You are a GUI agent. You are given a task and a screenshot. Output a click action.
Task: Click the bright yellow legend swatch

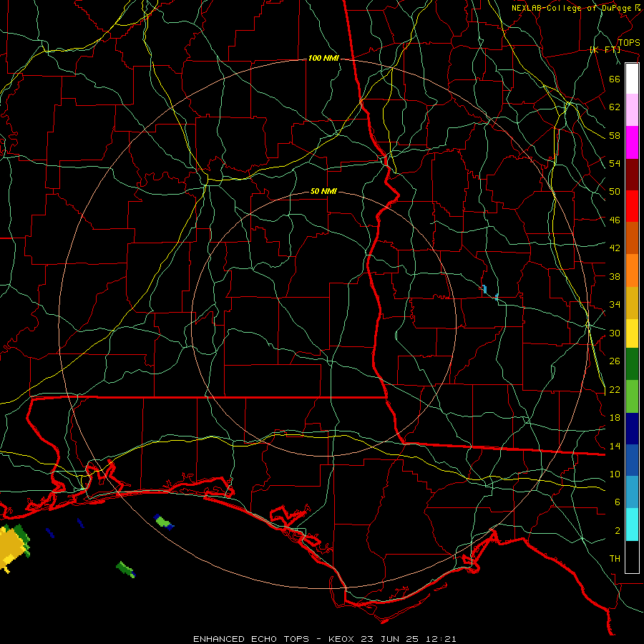(x=632, y=333)
